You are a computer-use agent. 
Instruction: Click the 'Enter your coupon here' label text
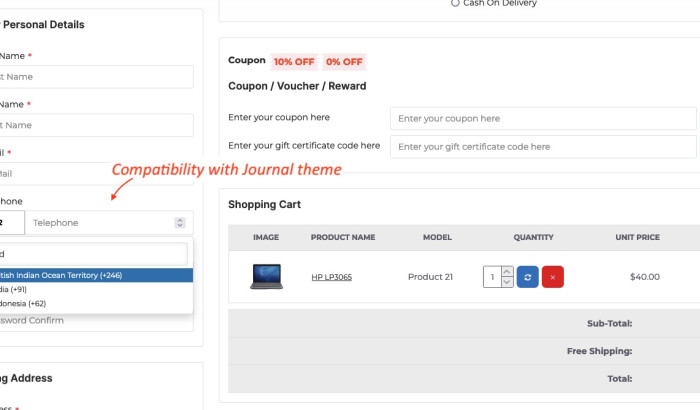pyautogui.click(x=279, y=117)
